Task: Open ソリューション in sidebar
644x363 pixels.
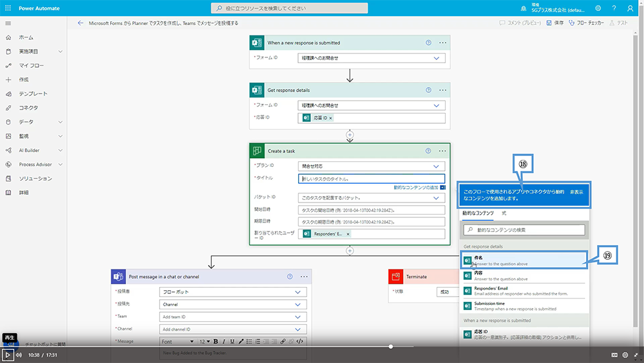Action: (x=35, y=179)
